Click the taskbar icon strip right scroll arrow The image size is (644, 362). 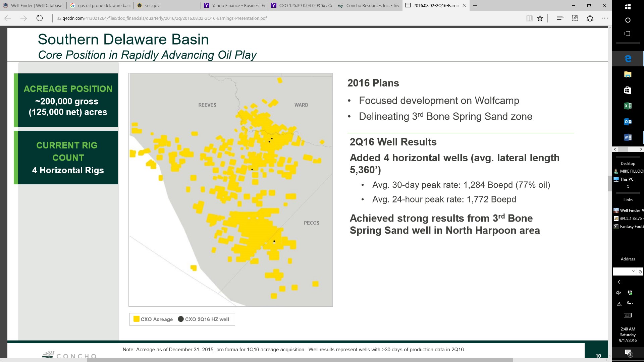pyautogui.click(x=641, y=149)
